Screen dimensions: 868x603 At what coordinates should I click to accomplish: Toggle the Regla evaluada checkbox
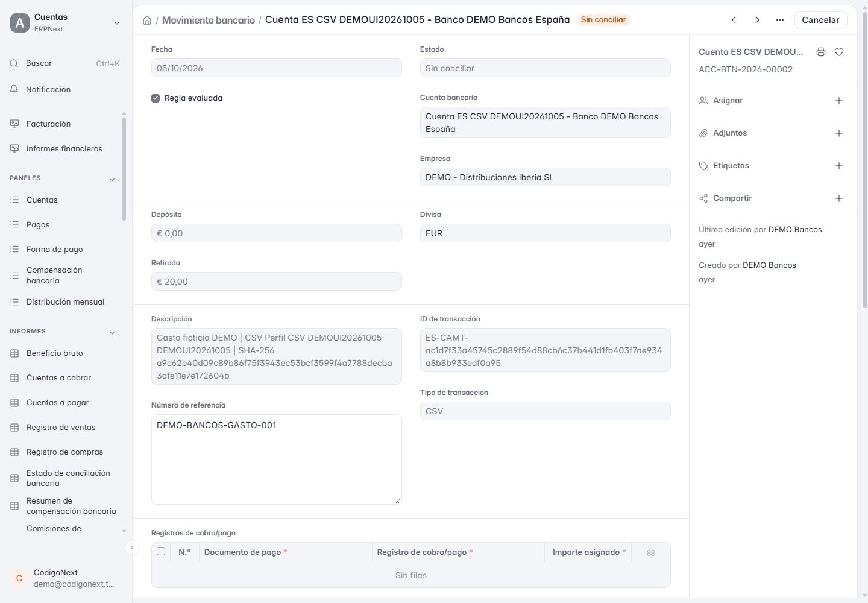(x=156, y=98)
